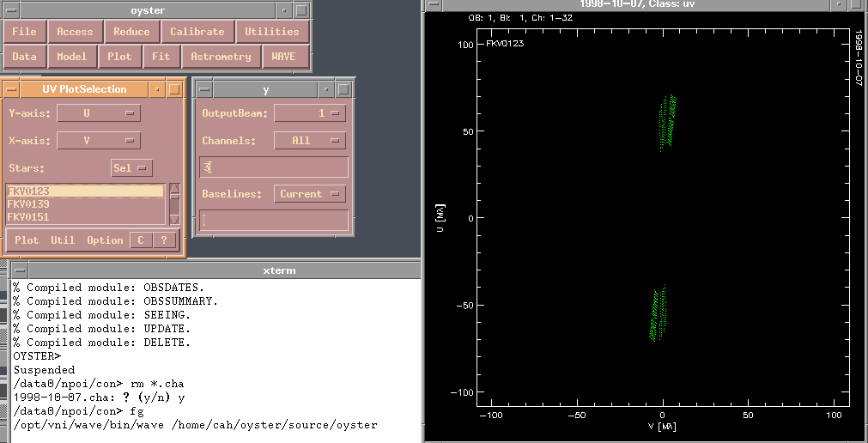Open the Calibrate menu
The image size is (868, 443).
click(197, 32)
